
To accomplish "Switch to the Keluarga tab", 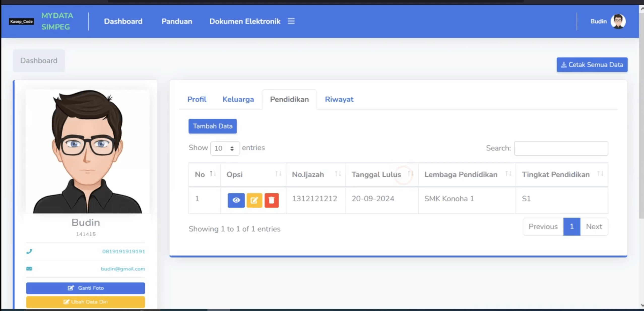I will (x=238, y=99).
